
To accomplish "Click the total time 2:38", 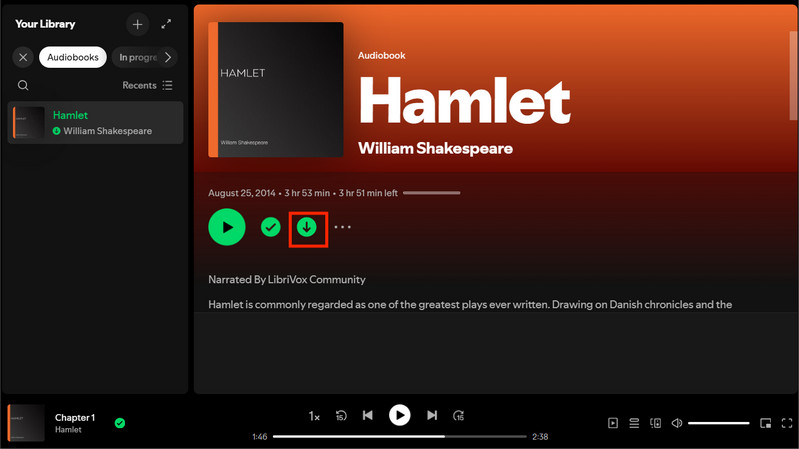I will pyautogui.click(x=540, y=437).
